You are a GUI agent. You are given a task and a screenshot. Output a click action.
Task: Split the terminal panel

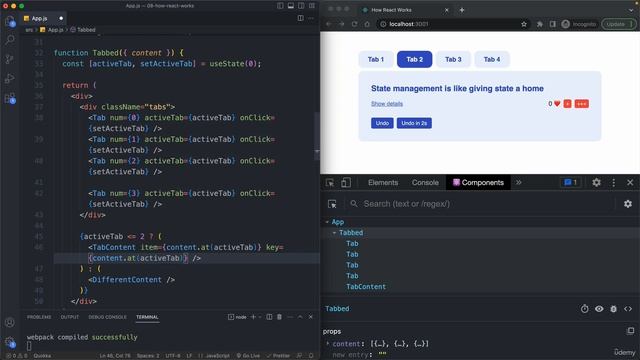tap(269, 317)
